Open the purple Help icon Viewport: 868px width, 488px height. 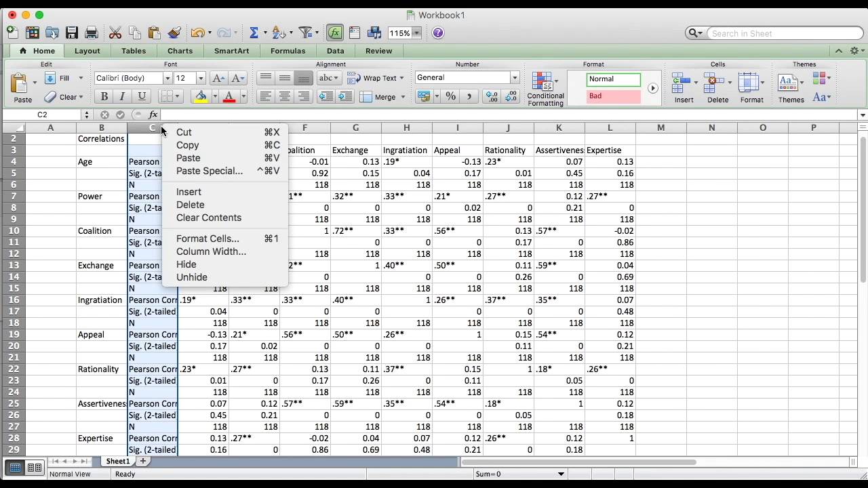click(x=438, y=33)
